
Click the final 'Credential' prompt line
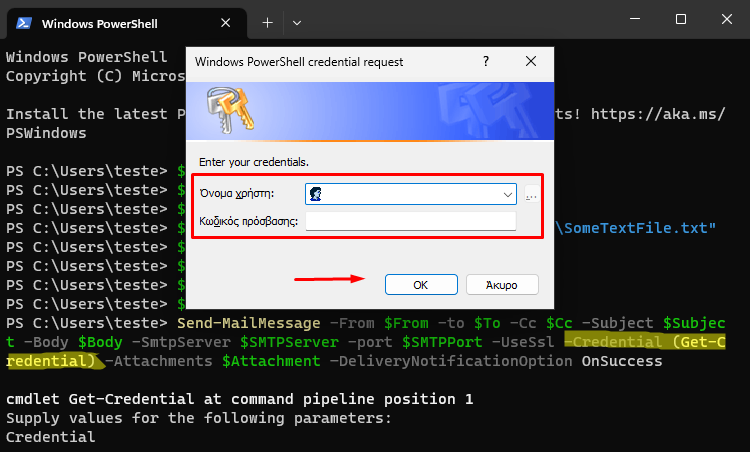[x=51, y=437]
